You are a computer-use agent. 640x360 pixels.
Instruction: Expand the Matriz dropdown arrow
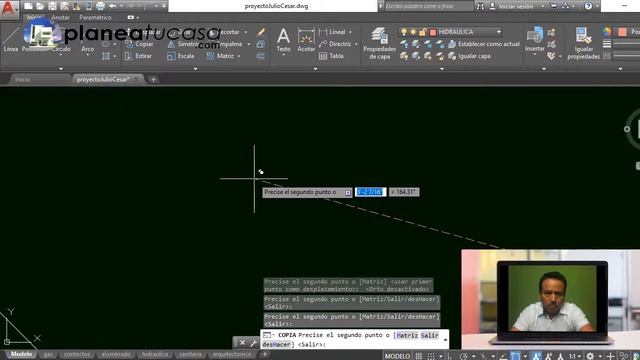[x=239, y=56]
